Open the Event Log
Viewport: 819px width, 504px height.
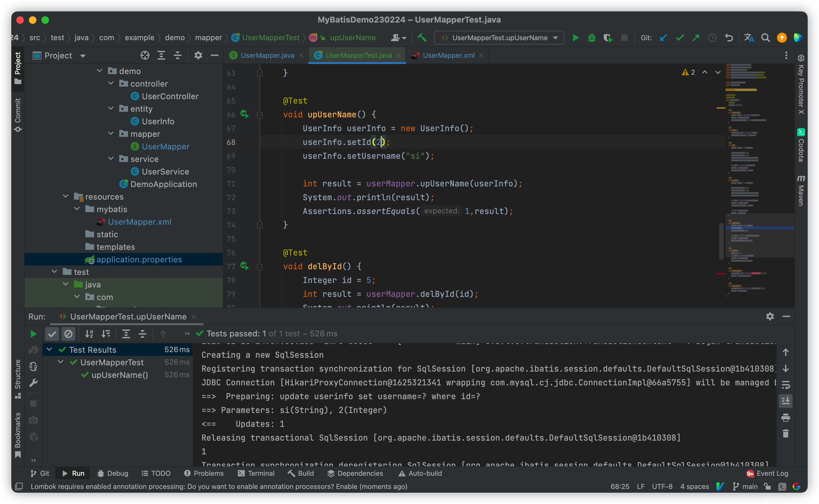coord(767,473)
